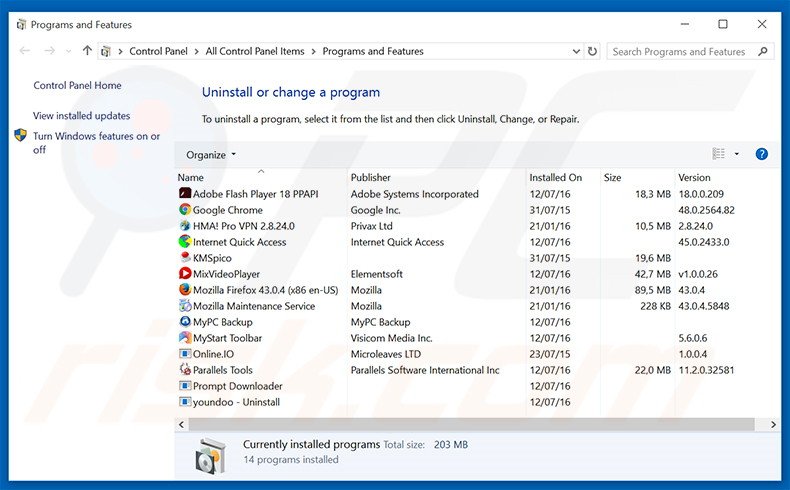
Task: Click the forward navigation arrow
Action: pos(49,51)
